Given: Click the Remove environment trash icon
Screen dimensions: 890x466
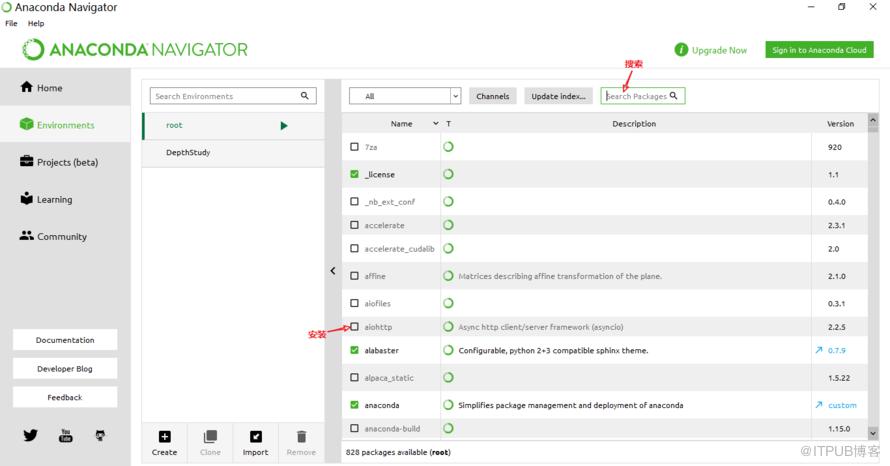Looking at the screenshot, I should click(x=301, y=436).
